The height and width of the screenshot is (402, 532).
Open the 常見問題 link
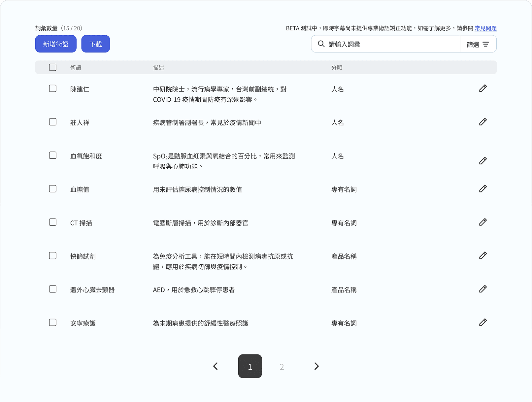click(x=485, y=28)
